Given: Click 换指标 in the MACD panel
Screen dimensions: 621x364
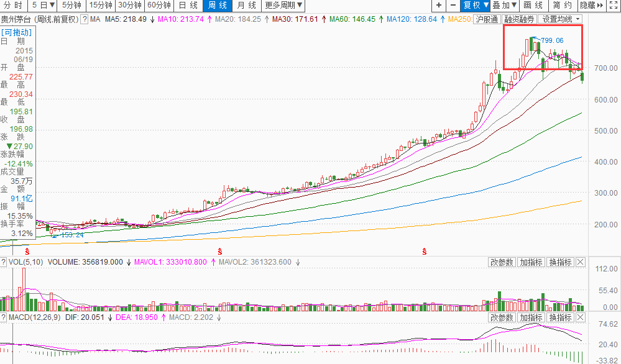Looking at the screenshot, I should (560, 317).
